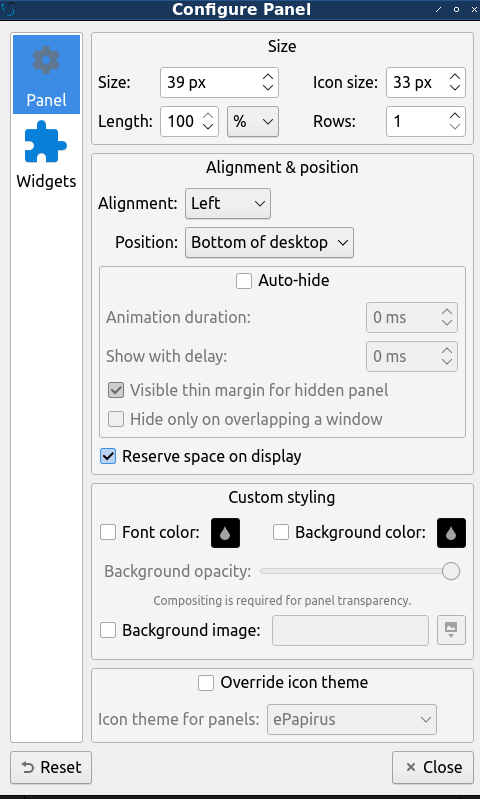Expand the Position dropdown Bottom of desktop
Image resolution: width=480 pixels, height=799 pixels.
pyautogui.click(x=269, y=243)
